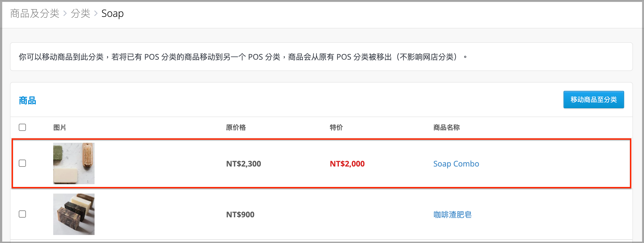Open the 商品及分类 breadcrumb link
This screenshot has height=243, width=644.
[x=35, y=13]
